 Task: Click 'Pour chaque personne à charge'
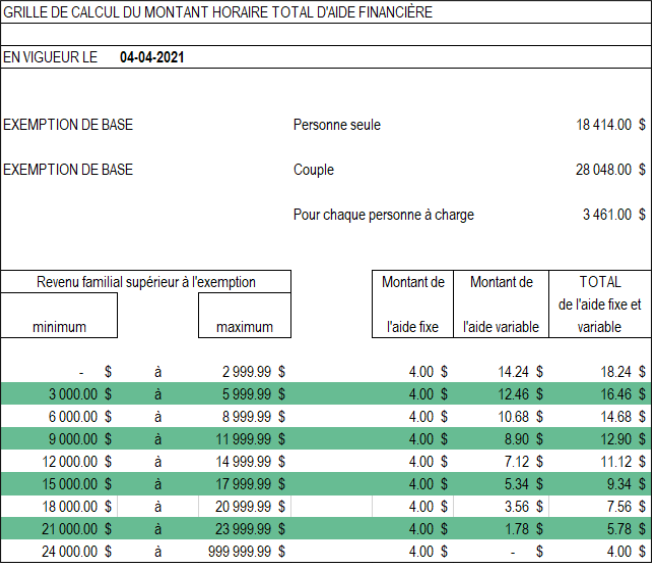[x=383, y=215]
